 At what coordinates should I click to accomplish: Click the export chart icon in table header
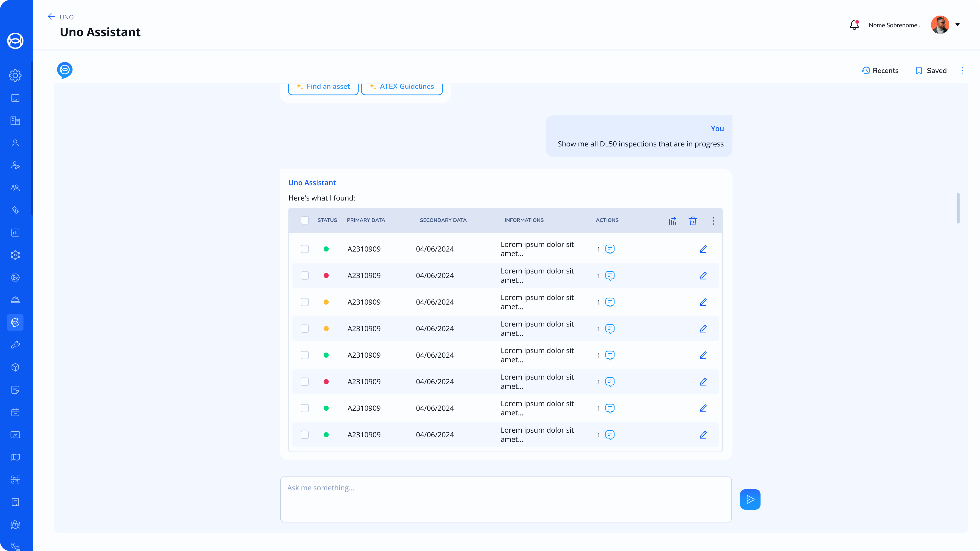pyautogui.click(x=672, y=221)
